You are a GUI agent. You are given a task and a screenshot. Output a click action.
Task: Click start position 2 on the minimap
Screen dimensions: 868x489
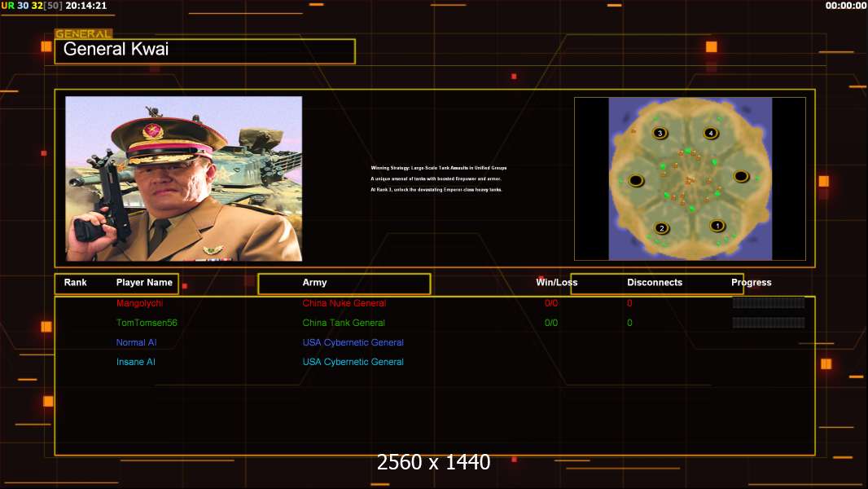coord(661,228)
